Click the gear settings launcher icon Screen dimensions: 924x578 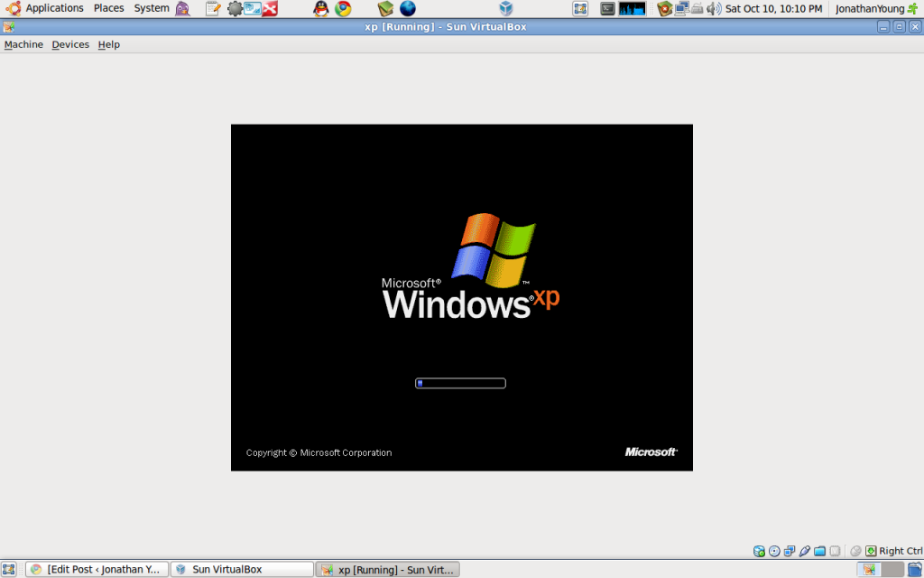(x=235, y=8)
